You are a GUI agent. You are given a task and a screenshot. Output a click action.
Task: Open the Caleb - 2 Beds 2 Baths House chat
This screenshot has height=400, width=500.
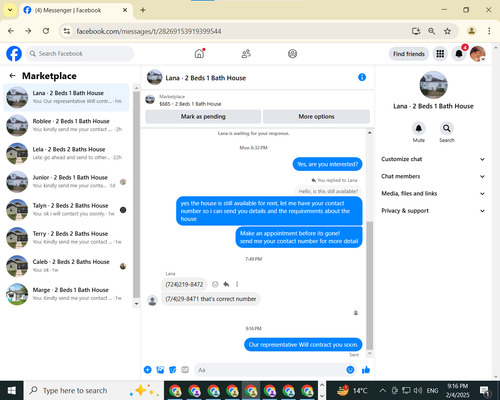coord(66,266)
